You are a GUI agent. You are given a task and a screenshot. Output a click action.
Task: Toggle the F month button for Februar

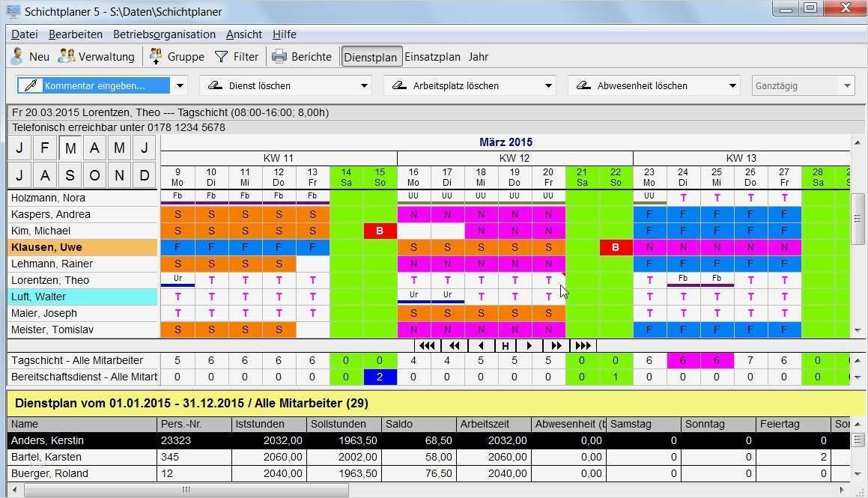click(x=44, y=148)
